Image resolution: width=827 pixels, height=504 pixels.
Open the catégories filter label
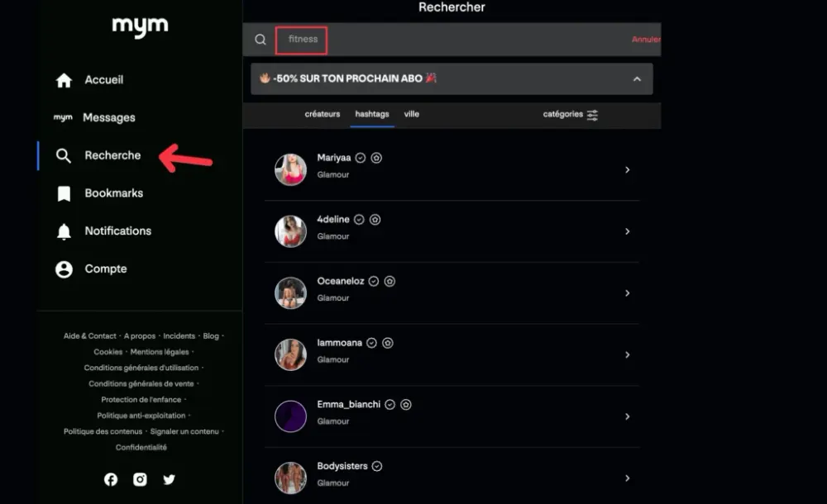pyautogui.click(x=562, y=114)
